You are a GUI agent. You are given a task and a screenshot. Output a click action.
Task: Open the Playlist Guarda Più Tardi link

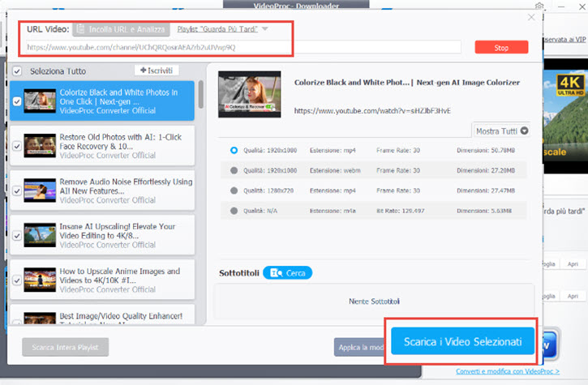pyautogui.click(x=217, y=29)
